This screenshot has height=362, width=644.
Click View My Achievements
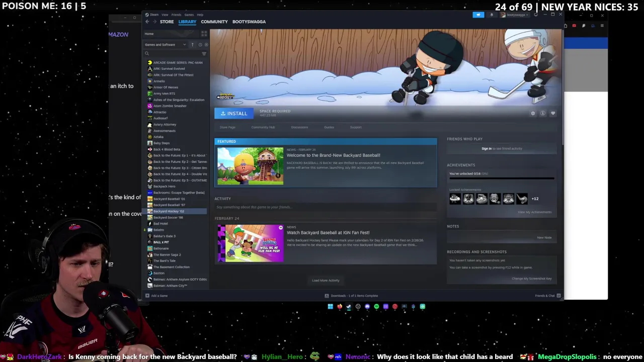click(x=534, y=212)
